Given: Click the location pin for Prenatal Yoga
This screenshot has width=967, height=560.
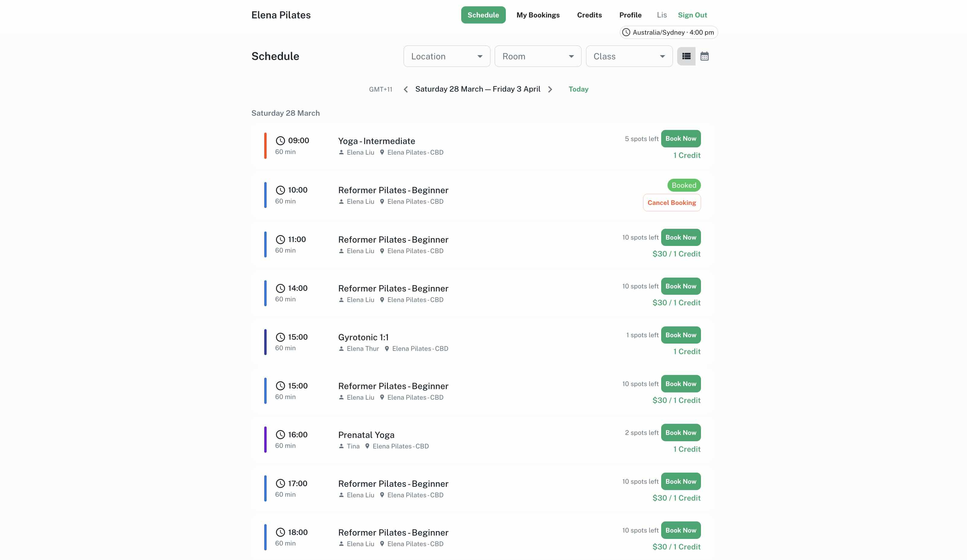Looking at the screenshot, I should click(x=367, y=446).
